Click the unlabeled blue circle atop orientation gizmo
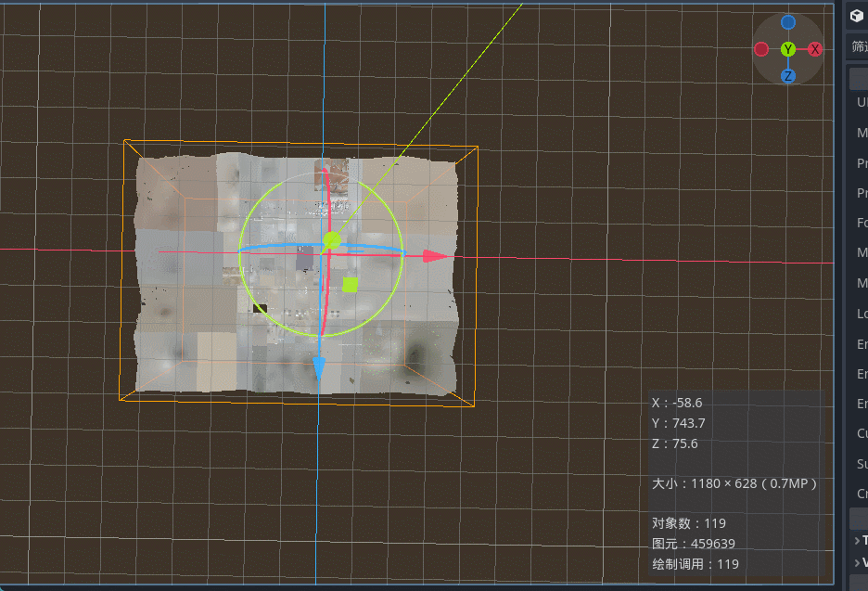The height and width of the screenshot is (591, 868). click(788, 22)
